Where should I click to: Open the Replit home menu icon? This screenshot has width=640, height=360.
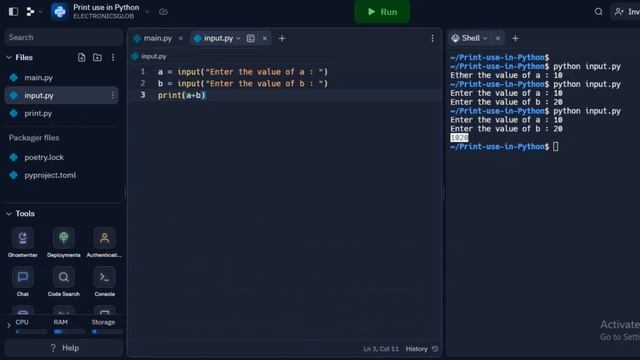(x=30, y=11)
